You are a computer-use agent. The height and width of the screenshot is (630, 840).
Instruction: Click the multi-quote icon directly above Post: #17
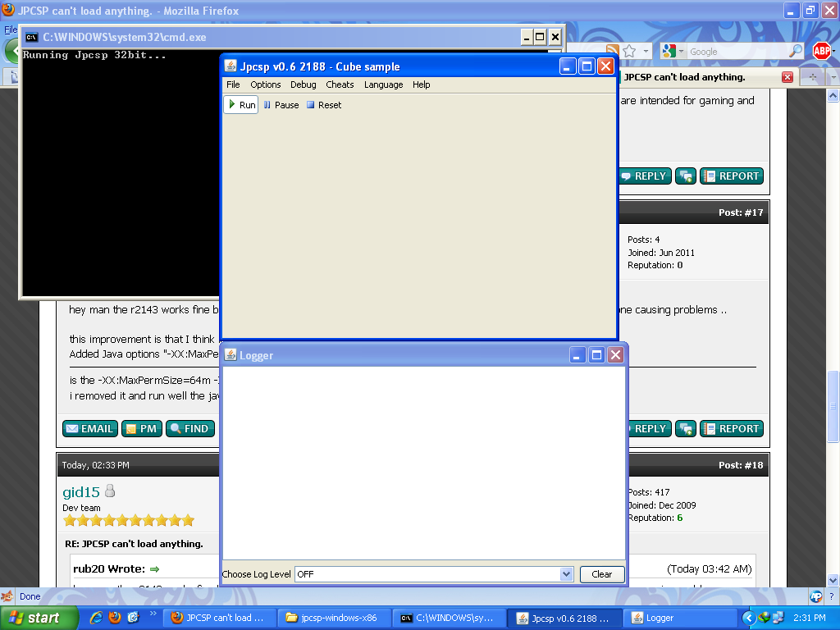click(685, 176)
